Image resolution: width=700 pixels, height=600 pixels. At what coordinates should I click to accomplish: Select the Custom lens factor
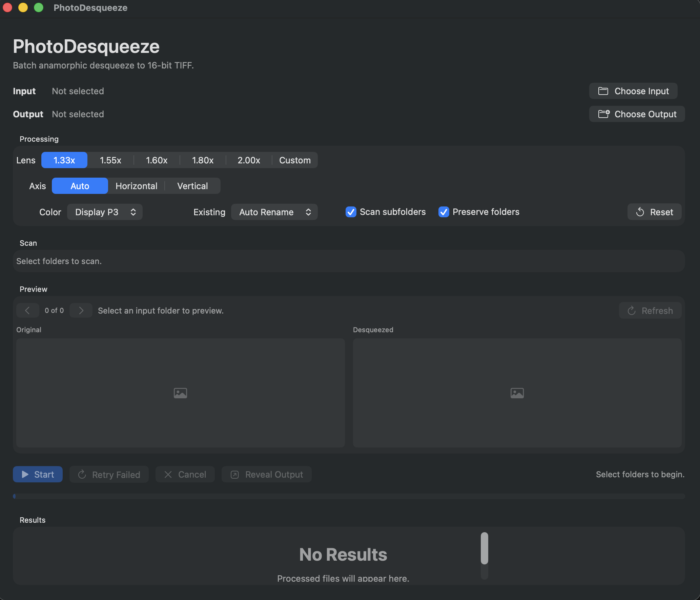point(295,160)
